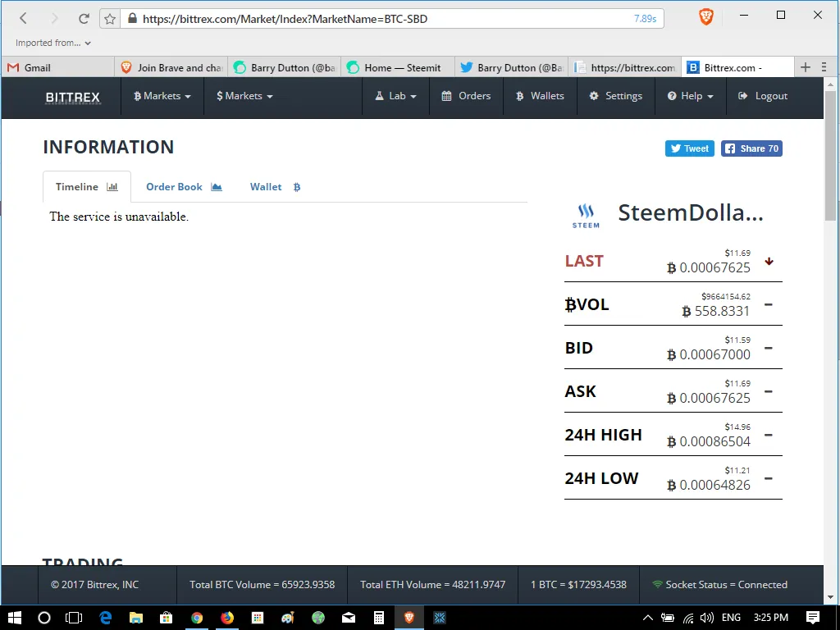Click the 24H LOW value 0.00064826
Screen dimensions: 840x630
[709, 485]
